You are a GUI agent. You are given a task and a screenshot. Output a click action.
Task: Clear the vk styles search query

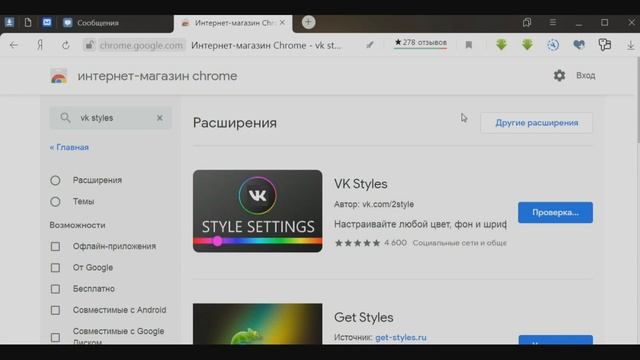pyautogui.click(x=160, y=118)
